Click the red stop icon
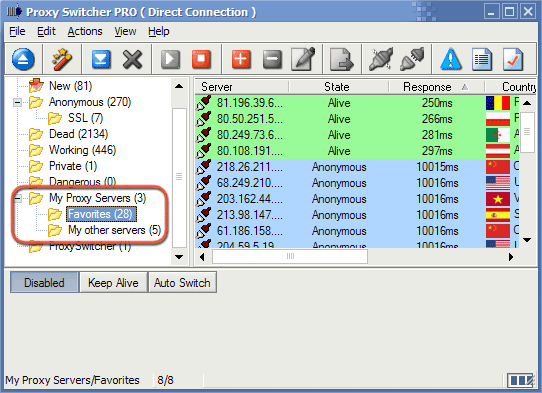 click(202, 59)
